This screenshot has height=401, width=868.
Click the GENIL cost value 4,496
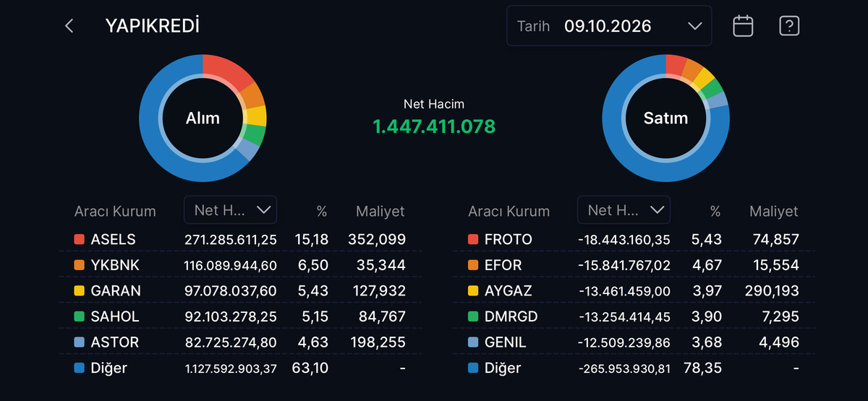779,342
